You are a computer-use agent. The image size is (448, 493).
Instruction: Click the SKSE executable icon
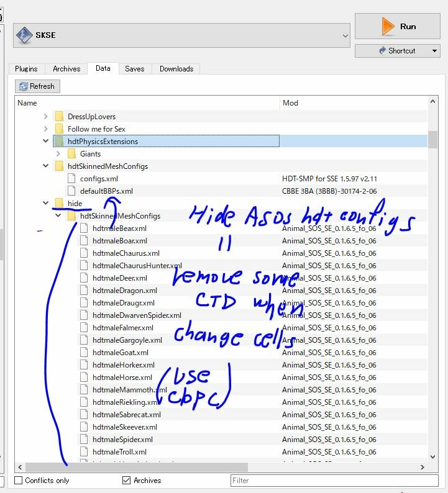point(24,35)
